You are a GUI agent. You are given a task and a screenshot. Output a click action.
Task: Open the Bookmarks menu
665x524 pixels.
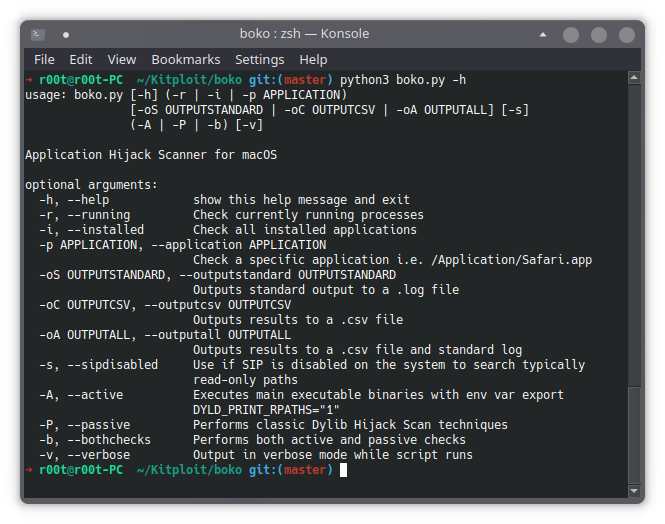click(186, 60)
